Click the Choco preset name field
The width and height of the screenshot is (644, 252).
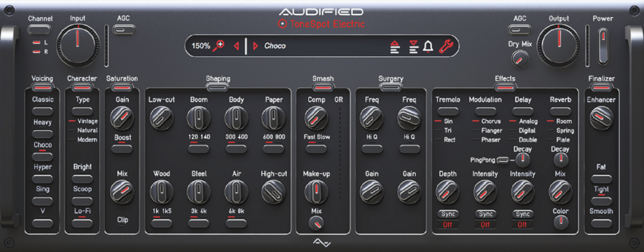(275, 46)
